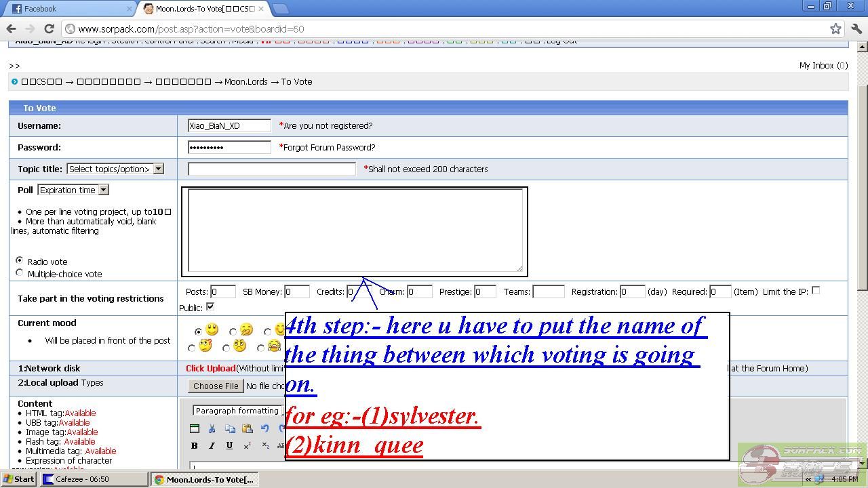The width and height of the screenshot is (868, 488).
Task: Open the Poll Expiration time dropdown
Action: click(73, 190)
